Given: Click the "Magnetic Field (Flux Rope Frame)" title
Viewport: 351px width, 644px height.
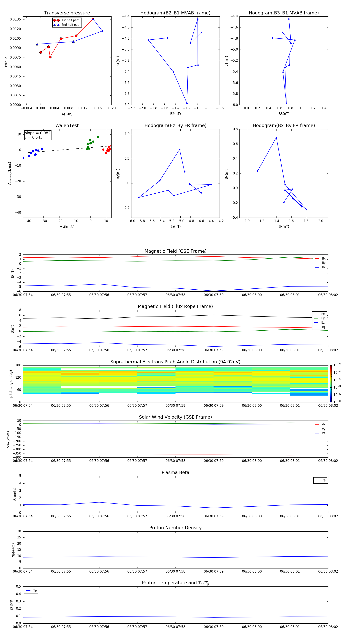Looking at the screenshot, I should click(x=175, y=307).
